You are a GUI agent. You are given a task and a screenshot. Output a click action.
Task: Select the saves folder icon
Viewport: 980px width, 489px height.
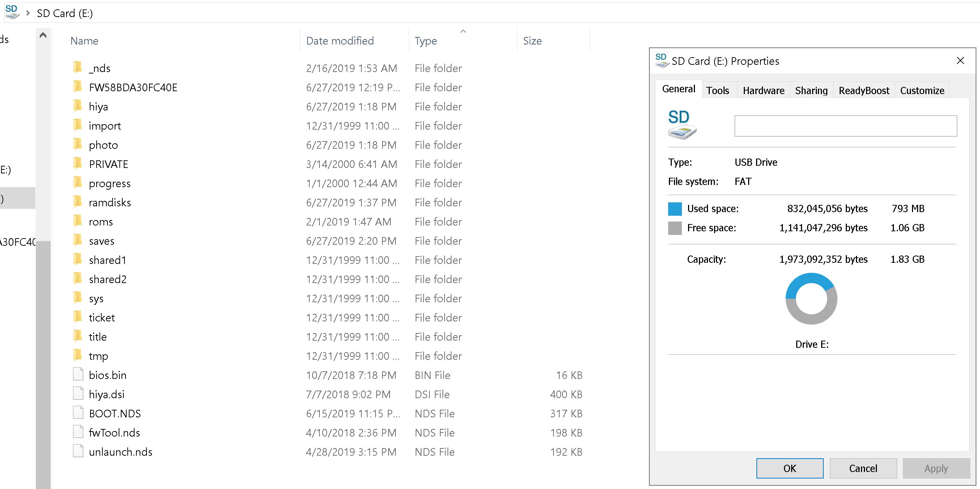78,240
